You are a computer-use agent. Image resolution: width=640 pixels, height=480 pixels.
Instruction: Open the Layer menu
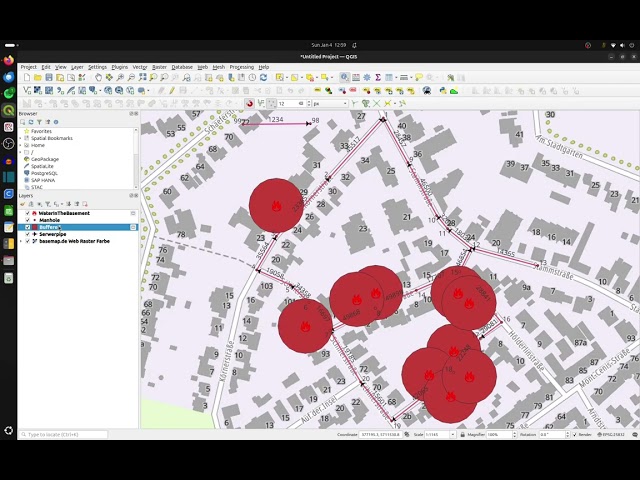77,67
